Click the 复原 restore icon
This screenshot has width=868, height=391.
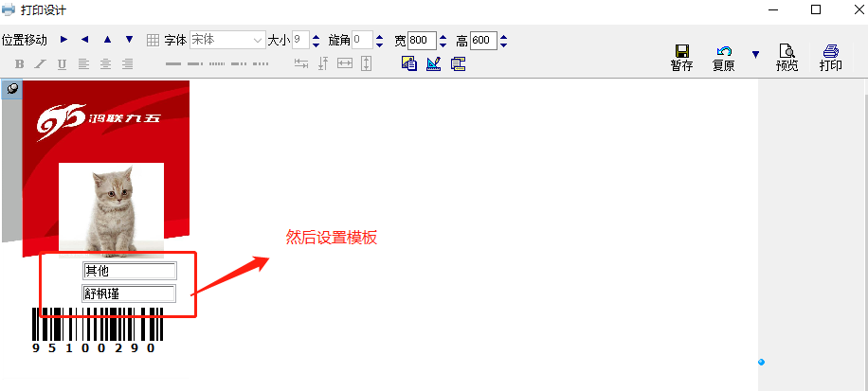tap(723, 58)
